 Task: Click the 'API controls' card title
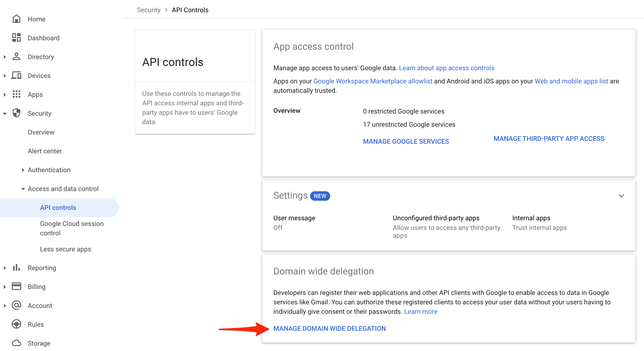(x=173, y=62)
